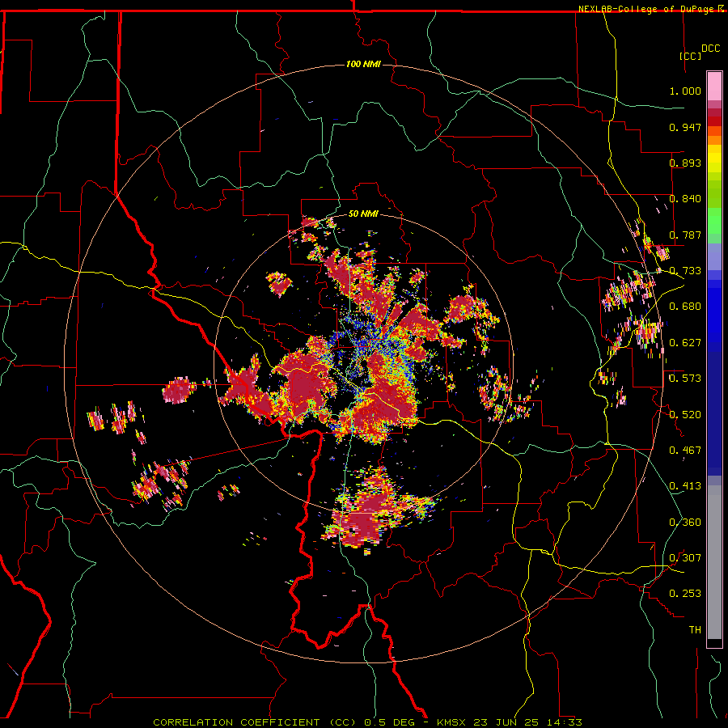Click the 0.840 legend value
Viewport: 728px width, 728px height.
click(685, 199)
